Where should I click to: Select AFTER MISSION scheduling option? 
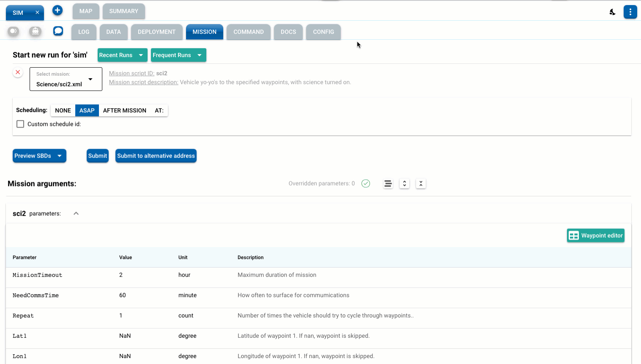point(124,110)
